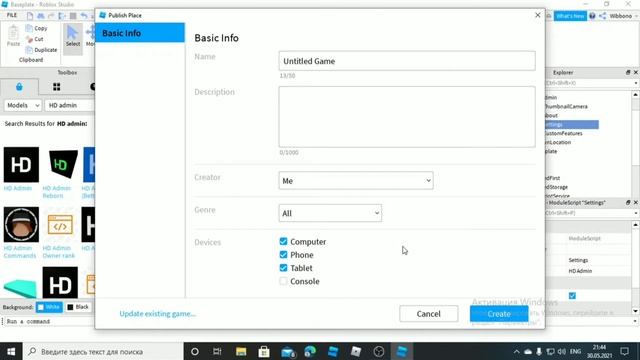Image resolution: width=640 pixels, height=360 pixels.
Task: Open File Explorer from taskbar
Action: [x=241, y=351]
